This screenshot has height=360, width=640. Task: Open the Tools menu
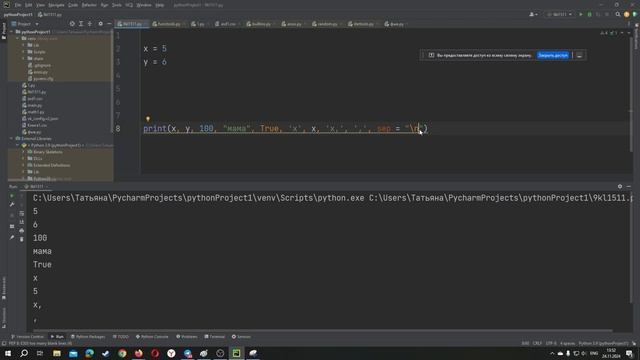(117, 5)
